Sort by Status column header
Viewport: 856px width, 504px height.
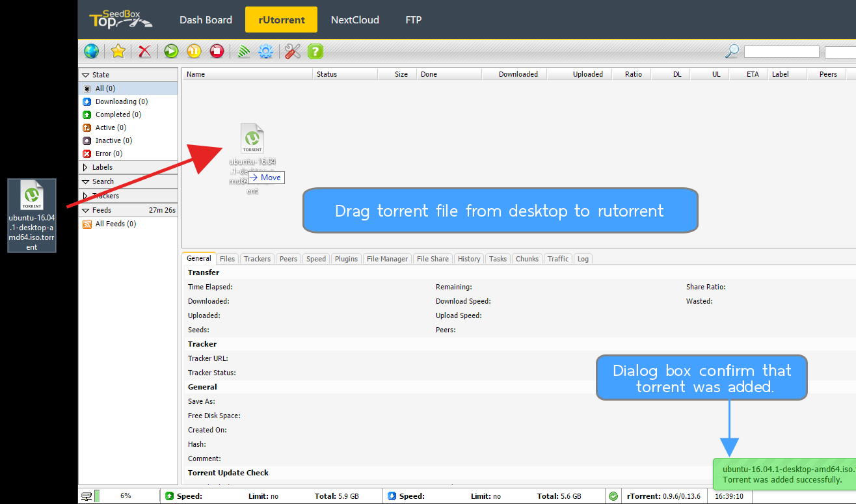[x=345, y=74]
